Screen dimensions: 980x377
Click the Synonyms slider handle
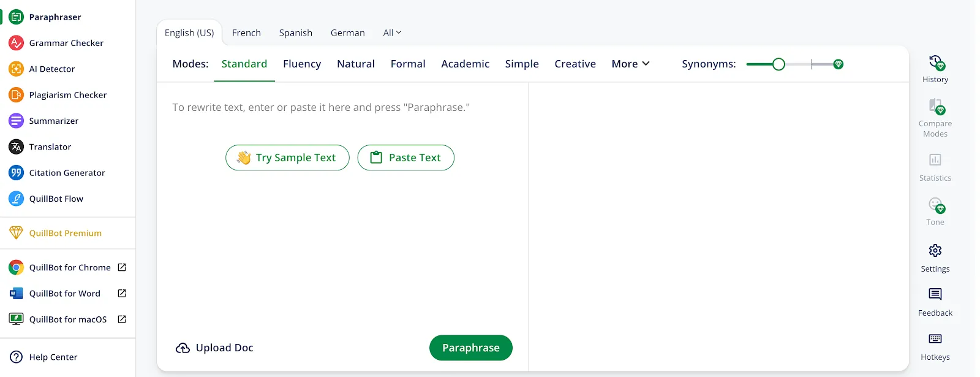[x=778, y=64]
